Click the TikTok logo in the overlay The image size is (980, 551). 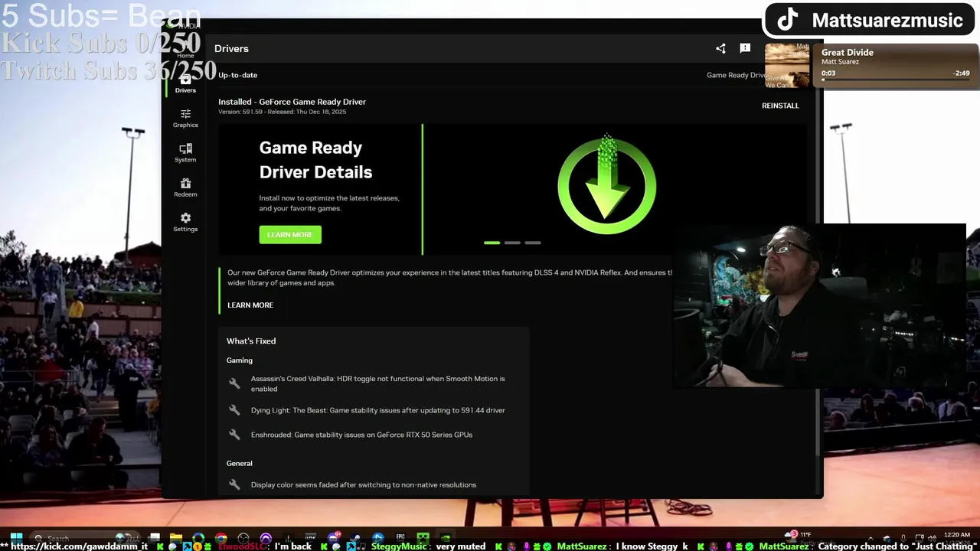point(788,20)
